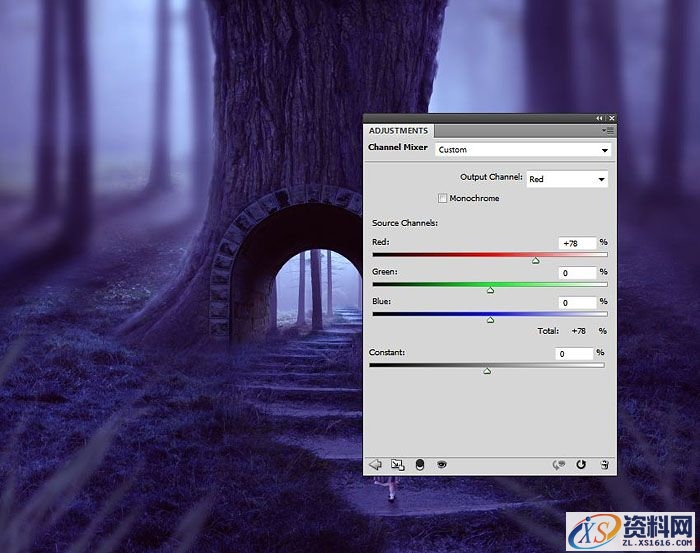Click the Red channel slider handle

point(536,260)
